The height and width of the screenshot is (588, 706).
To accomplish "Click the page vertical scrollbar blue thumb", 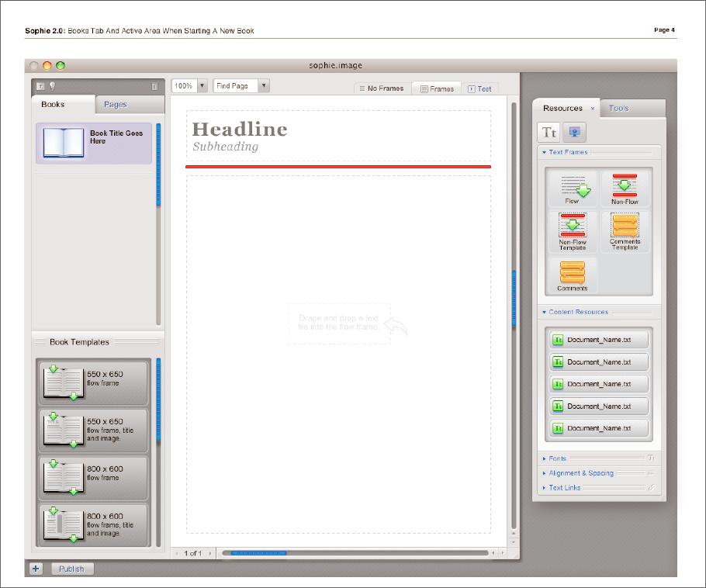I will point(514,298).
